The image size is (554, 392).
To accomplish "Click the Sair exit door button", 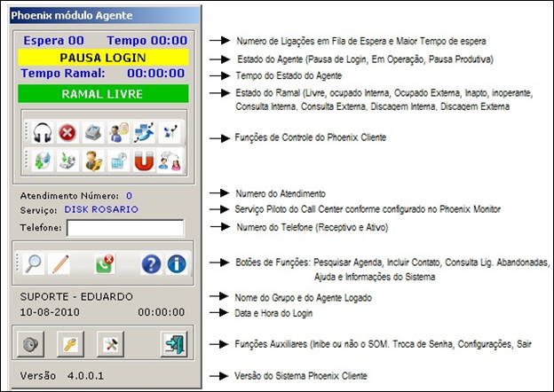I will click(x=174, y=344).
